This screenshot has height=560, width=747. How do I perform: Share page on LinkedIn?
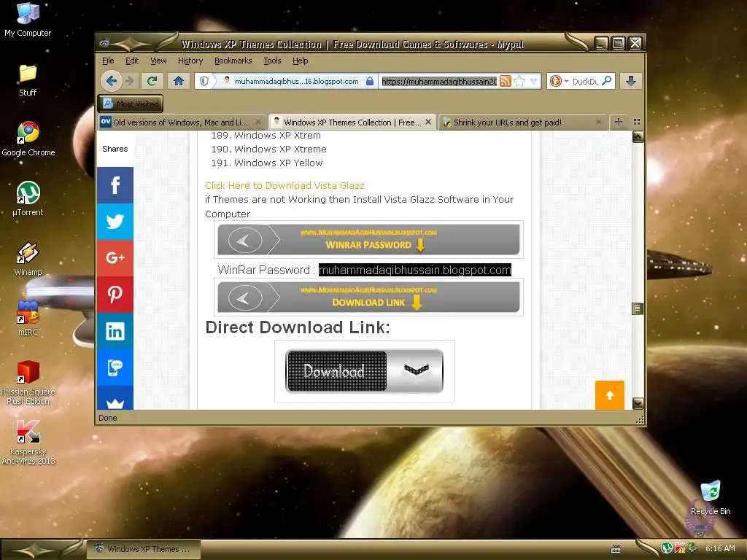(115, 331)
